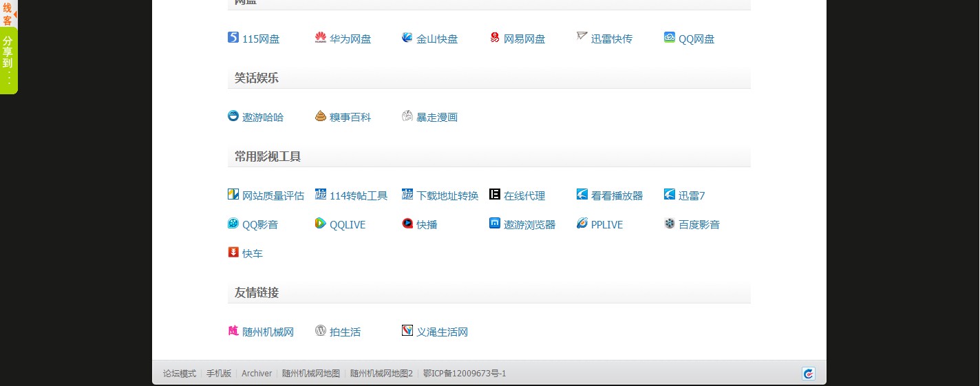Click the QQ网盘 cloud icon
Viewport: 980px width, 386px height.
(670, 37)
